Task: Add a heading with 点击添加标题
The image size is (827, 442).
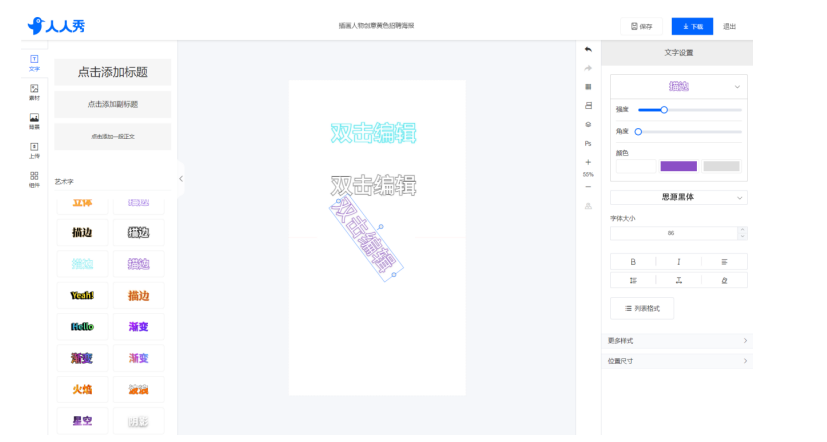Action: pos(112,72)
